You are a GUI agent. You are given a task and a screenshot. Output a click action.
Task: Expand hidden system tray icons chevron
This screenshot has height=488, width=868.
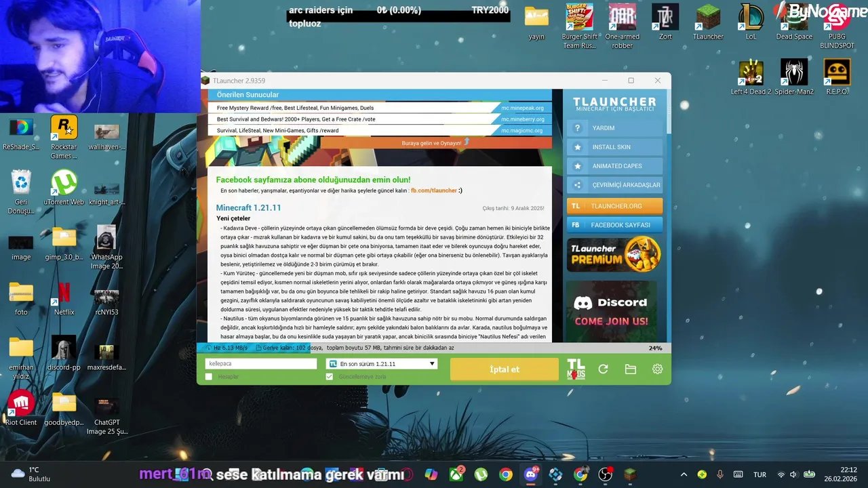click(684, 474)
